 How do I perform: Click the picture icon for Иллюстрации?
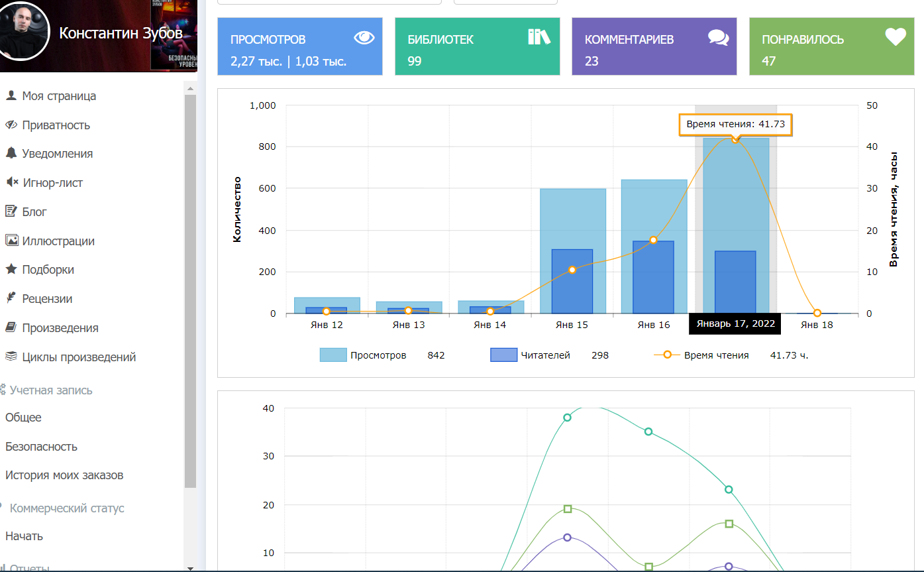11,241
